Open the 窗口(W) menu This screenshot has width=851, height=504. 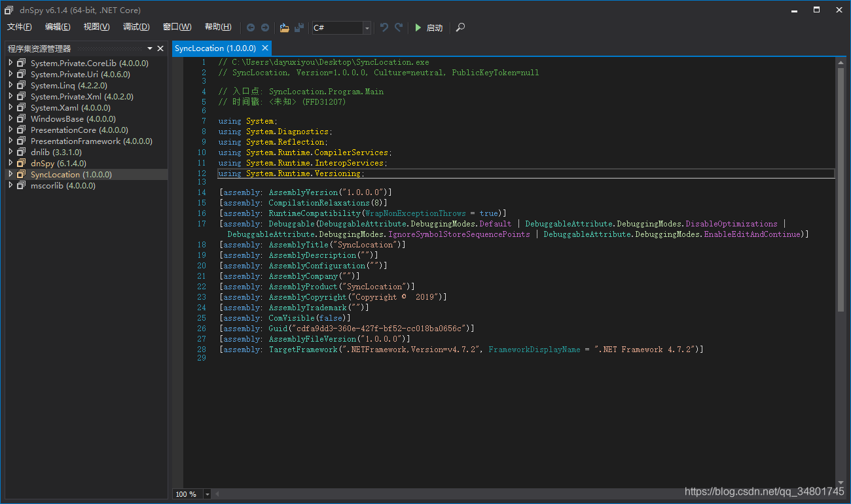click(177, 27)
